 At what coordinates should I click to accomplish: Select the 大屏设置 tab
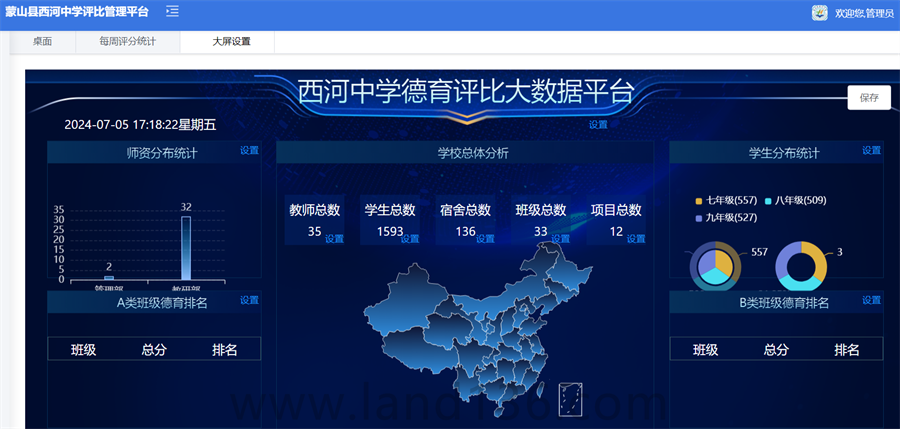pos(231,42)
